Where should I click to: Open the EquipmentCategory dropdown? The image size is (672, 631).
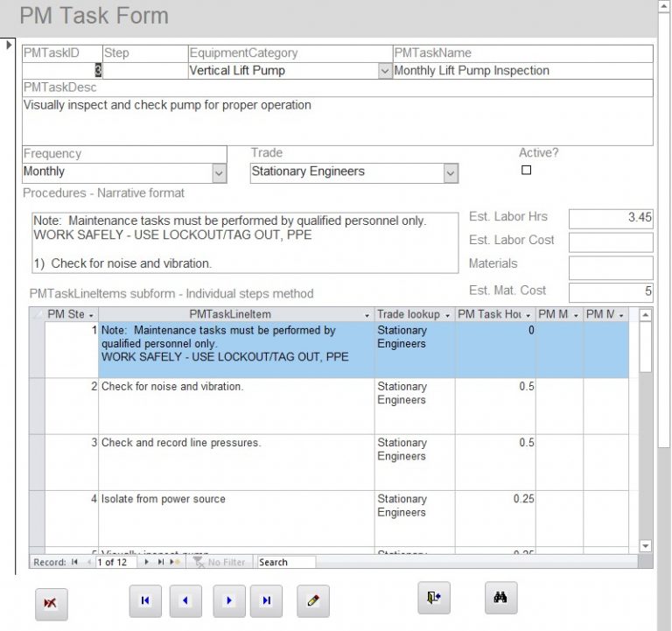384,72
